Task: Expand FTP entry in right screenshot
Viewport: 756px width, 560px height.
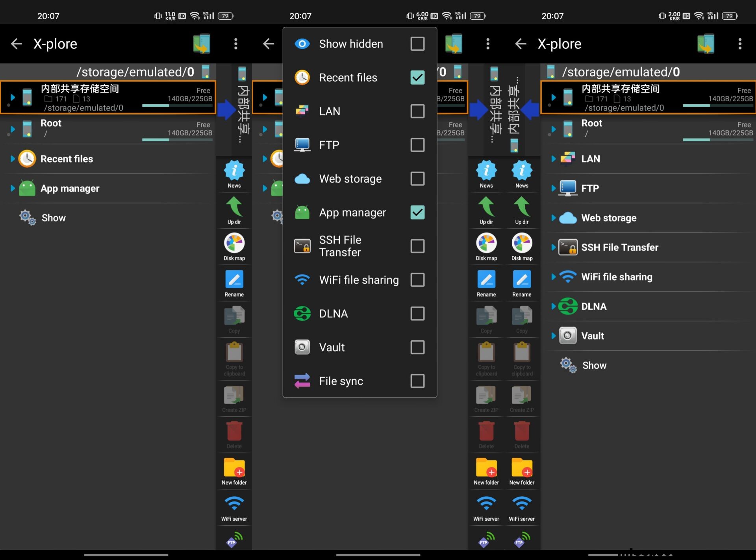Action: [x=553, y=189]
